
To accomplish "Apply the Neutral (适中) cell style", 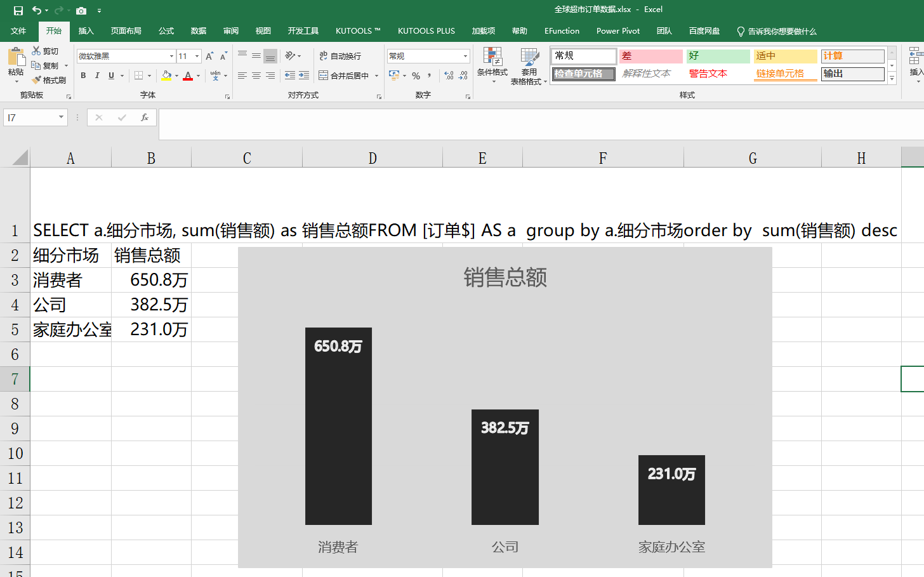I will click(x=786, y=56).
